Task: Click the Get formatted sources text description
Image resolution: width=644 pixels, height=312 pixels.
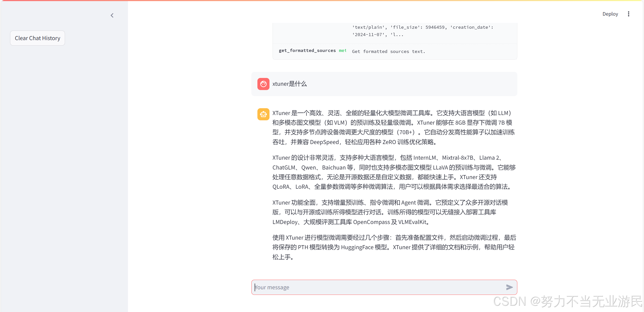Action: coord(388,51)
